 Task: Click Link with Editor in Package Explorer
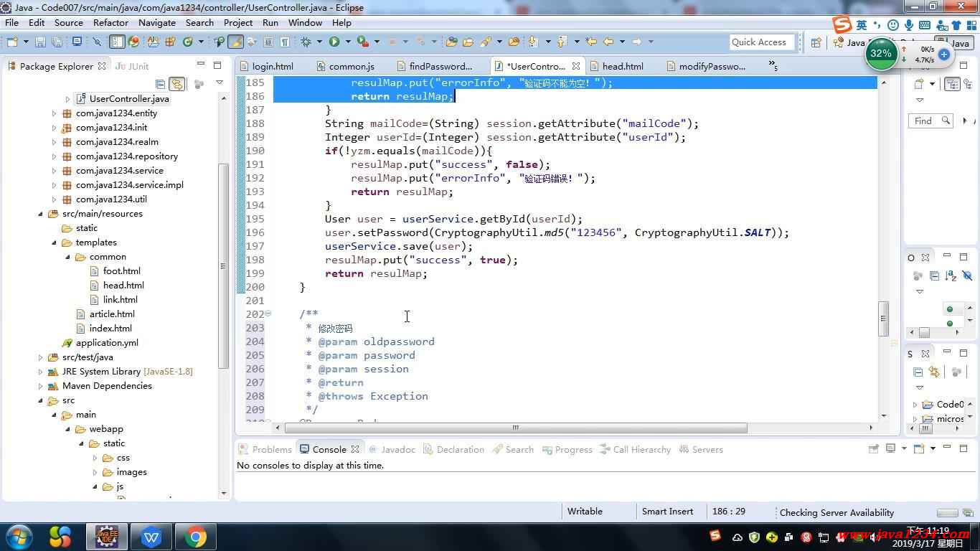coord(176,84)
